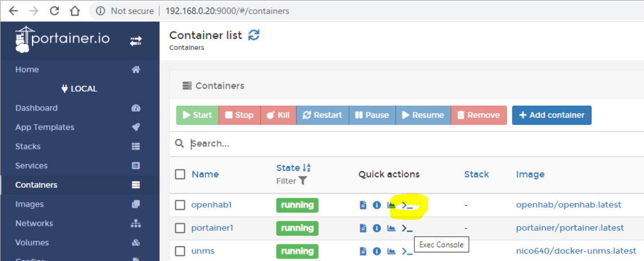Click the browser address bar URL

tap(227, 11)
